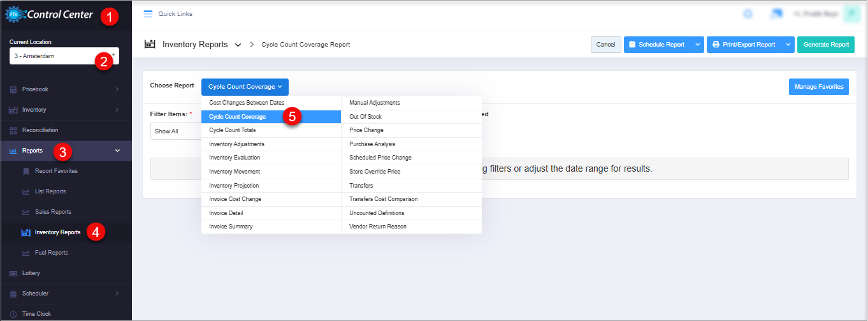Select Vendor Return Reason report option
This screenshot has height=321, width=868.
377,227
